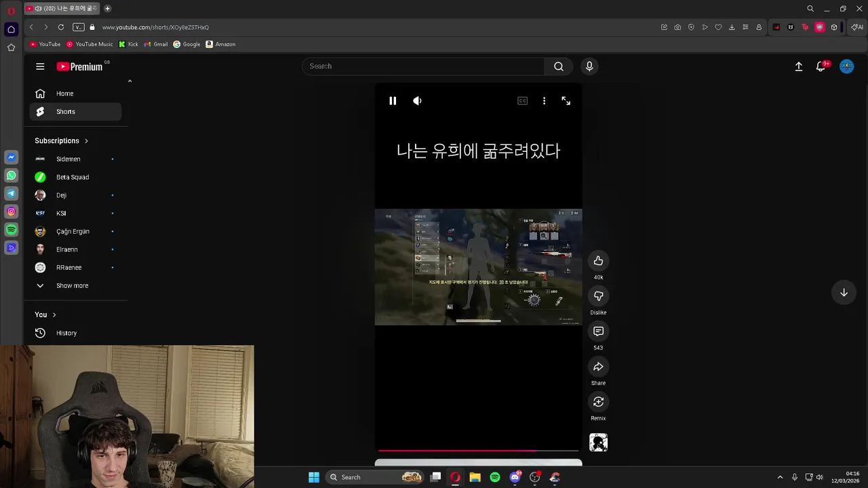Go to YouTube Premium home logo
Image resolution: width=868 pixels, height=488 pixels.
point(79,66)
